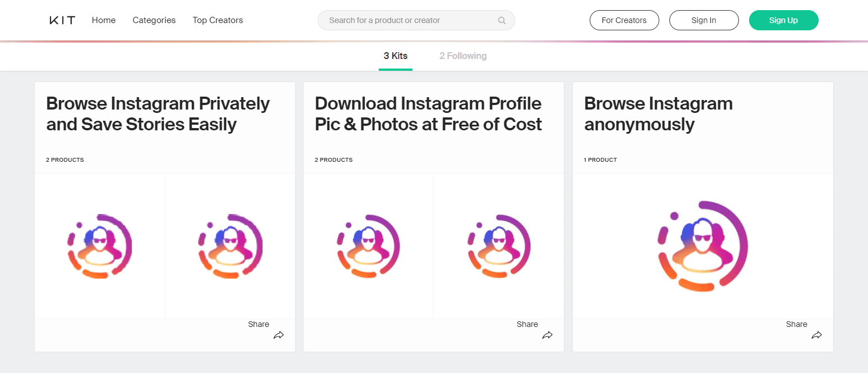The image size is (868, 373).
Task: Switch to the 2 Following tab
Action: pos(463,56)
